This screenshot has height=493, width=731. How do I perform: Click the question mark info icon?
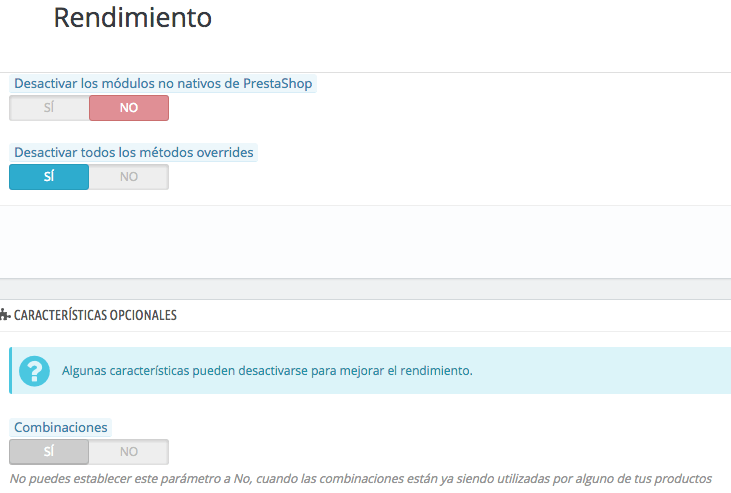[34, 371]
